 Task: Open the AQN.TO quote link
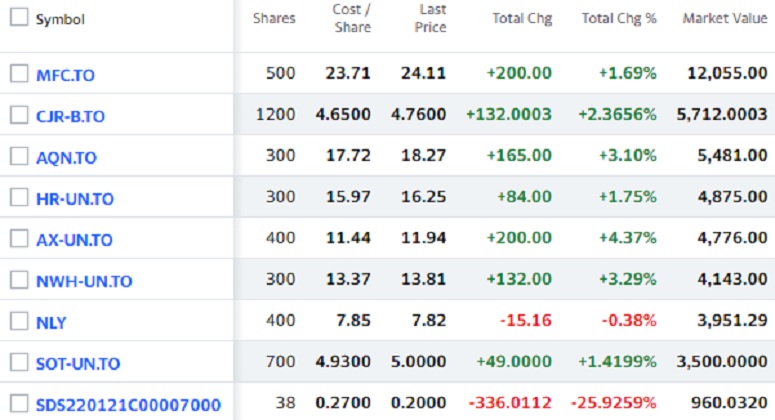[66, 158]
